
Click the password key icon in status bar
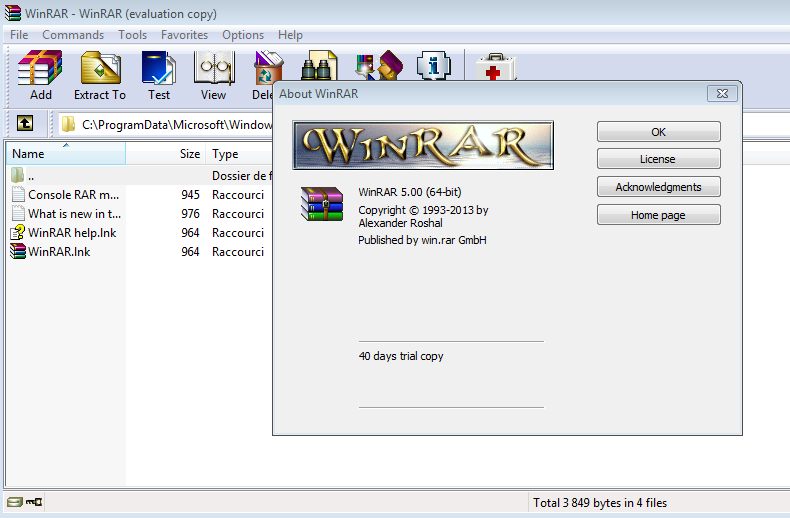(x=33, y=502)
